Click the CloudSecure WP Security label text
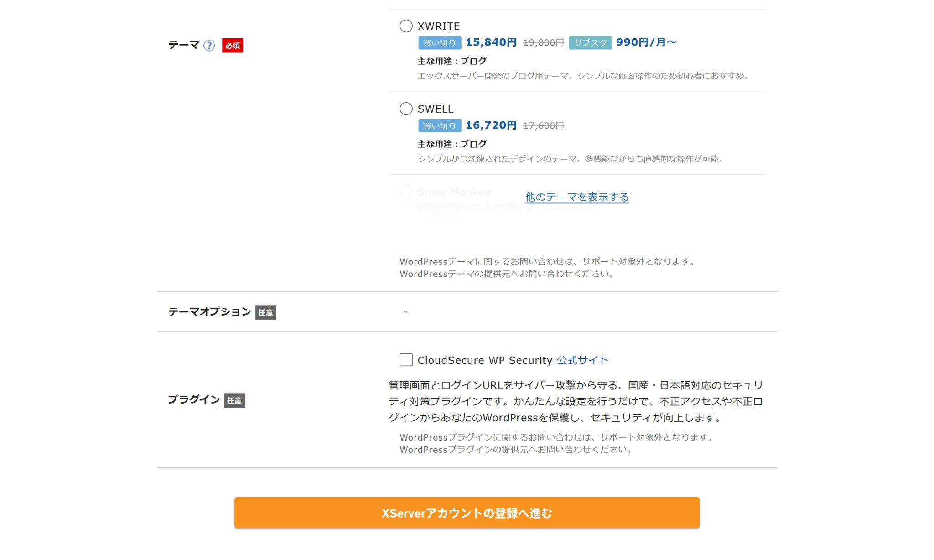934x560 pixels. pos(485,360)
